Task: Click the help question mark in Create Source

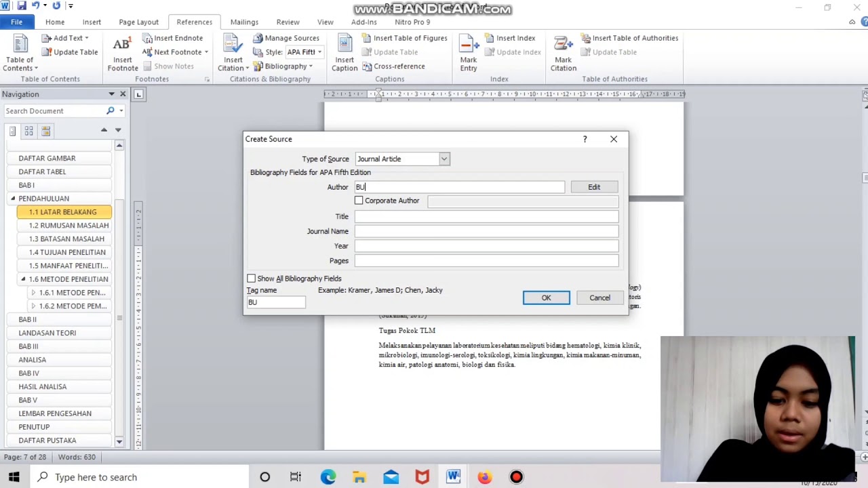Action: pyautogui.click(x=585, y=139)
